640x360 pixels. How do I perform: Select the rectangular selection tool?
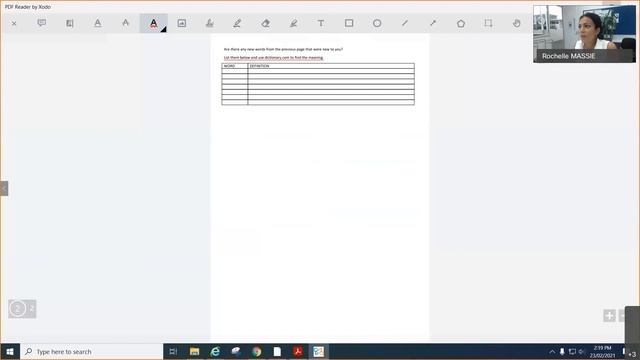point(489,23)
